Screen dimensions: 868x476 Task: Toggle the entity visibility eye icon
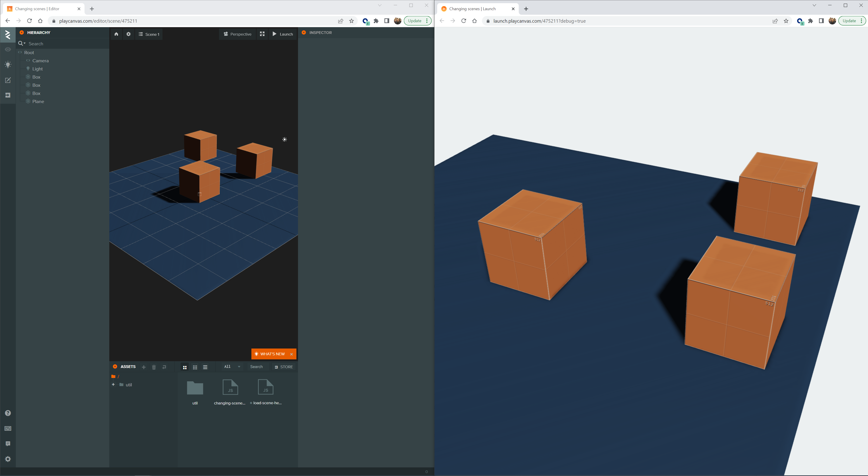tap(8, 49)
